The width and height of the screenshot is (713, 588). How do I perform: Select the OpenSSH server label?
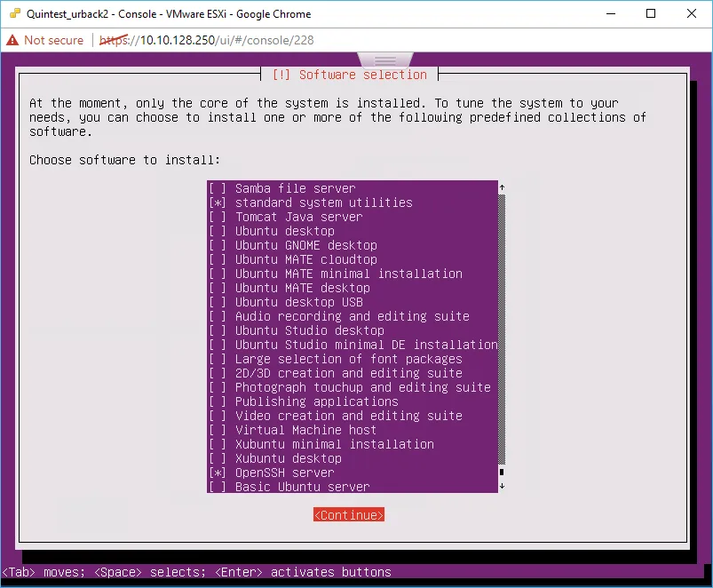[285, 473]
